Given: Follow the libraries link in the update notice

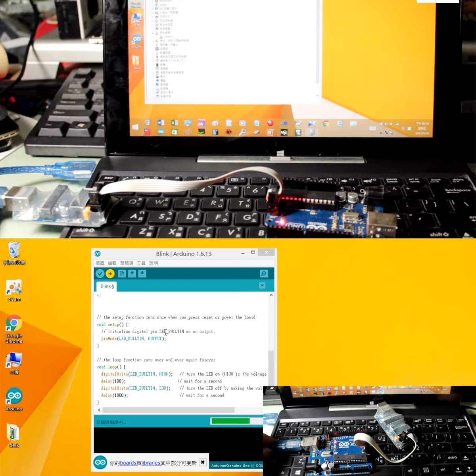Looking at the screenshot, I should pos(151,463).
